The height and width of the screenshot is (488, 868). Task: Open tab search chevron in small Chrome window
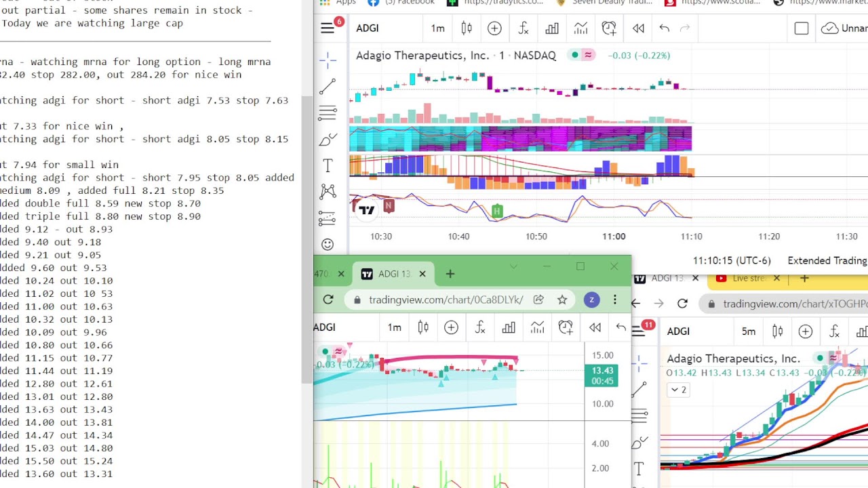513,266
